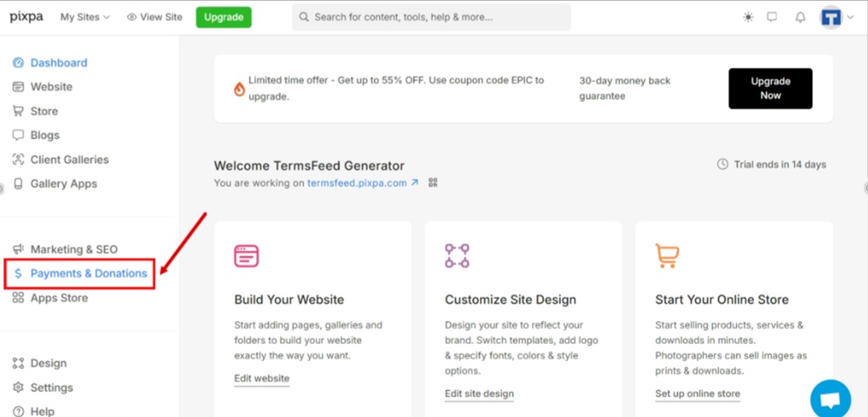The image size is (868, 417).
Task: Click the Set up online store link
Action: [698, 394]
